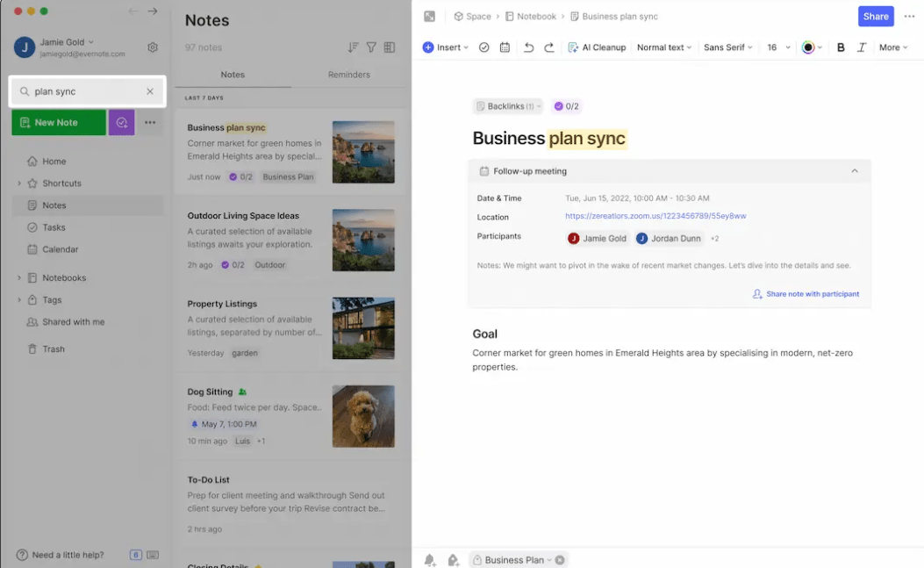The image size is (924, 568).
Task: Select Notes in the sidebar
Action: (87, 205)
